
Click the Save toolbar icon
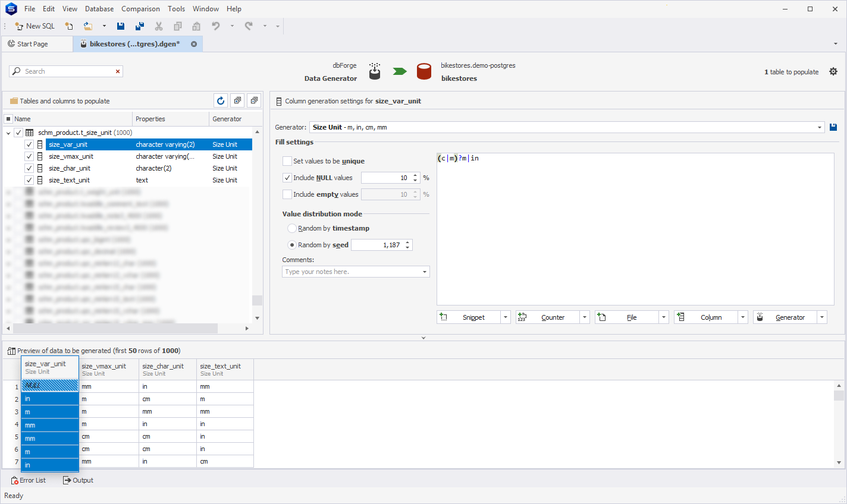[x=121, y=26]
